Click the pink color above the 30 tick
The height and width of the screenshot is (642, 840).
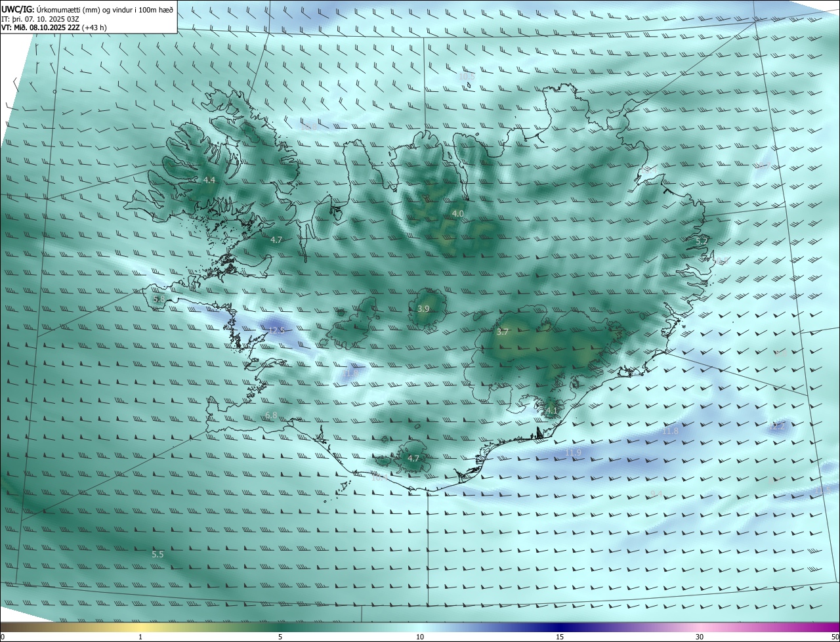700,627
